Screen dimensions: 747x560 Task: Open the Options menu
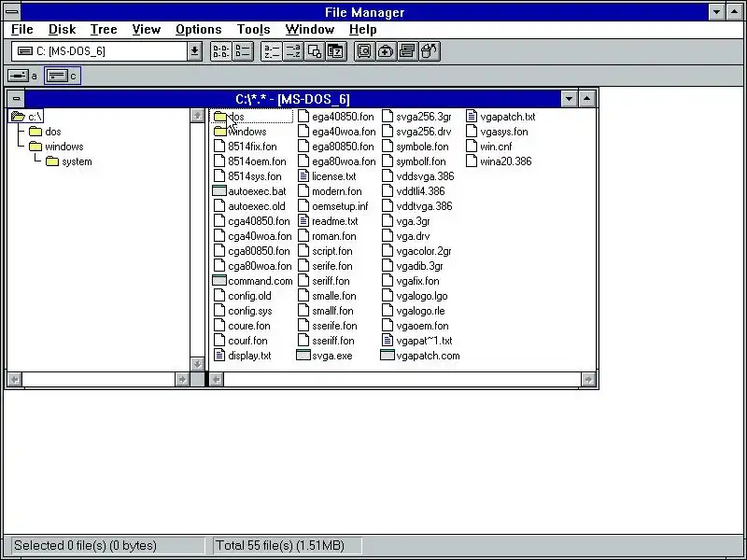pyautogui.click(x=198, y=30)
